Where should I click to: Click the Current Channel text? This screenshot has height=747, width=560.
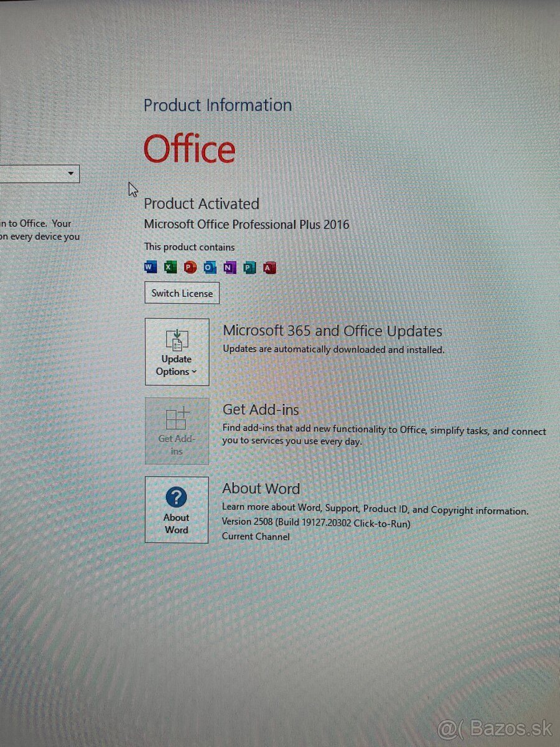(256, 537)
